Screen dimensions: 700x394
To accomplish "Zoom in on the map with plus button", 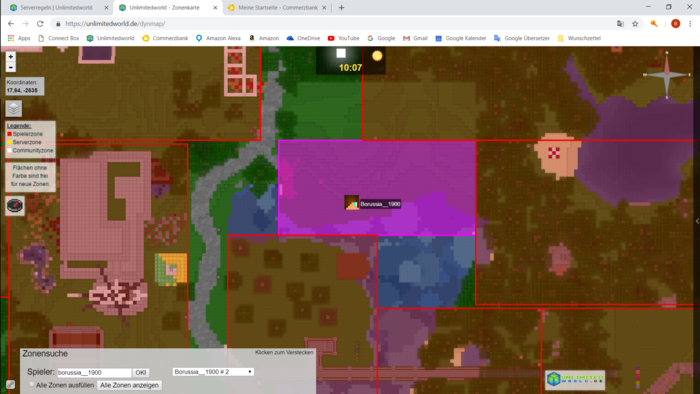I will (11, 57).
